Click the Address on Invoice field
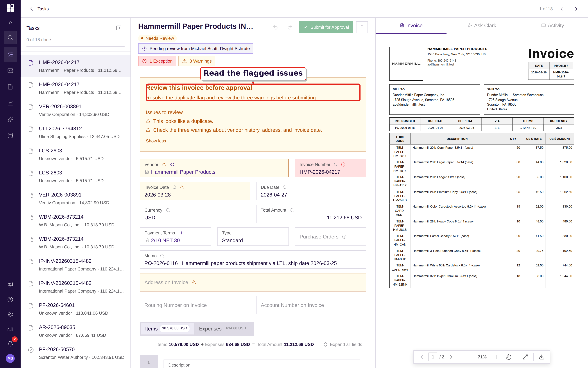Screen dimensions: 588x368 point(253,282)
